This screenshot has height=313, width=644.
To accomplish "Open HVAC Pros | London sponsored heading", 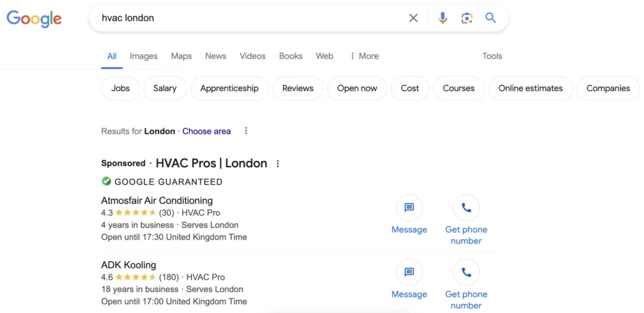I will click(211, 163).
